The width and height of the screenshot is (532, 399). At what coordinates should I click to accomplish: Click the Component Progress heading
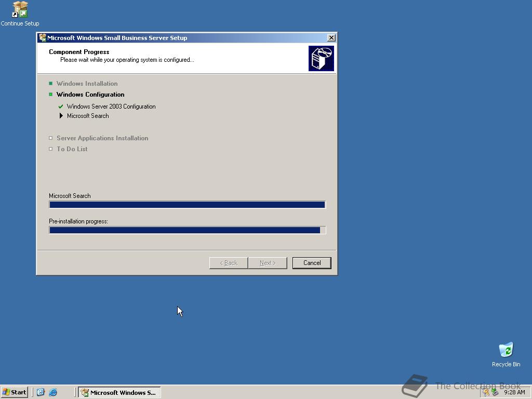[x=79, y=52]
